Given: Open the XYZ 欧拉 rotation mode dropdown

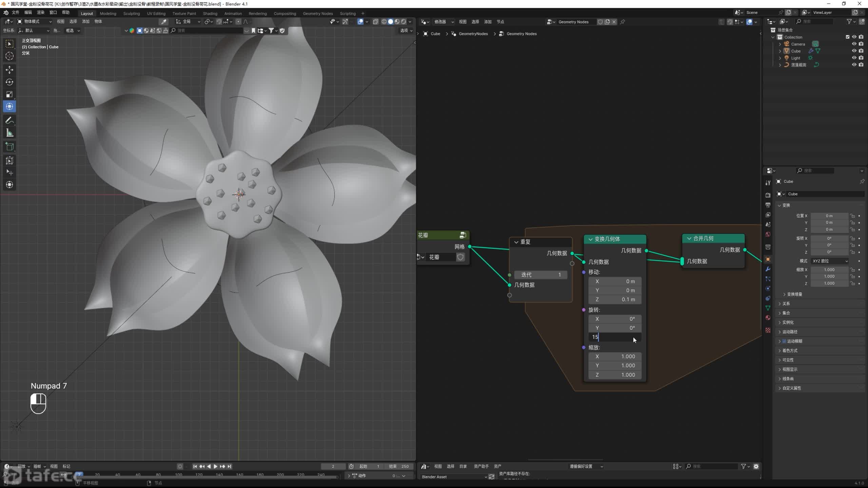Looking at the screenshot, I should pyautogui.click(x=830, y=261).
